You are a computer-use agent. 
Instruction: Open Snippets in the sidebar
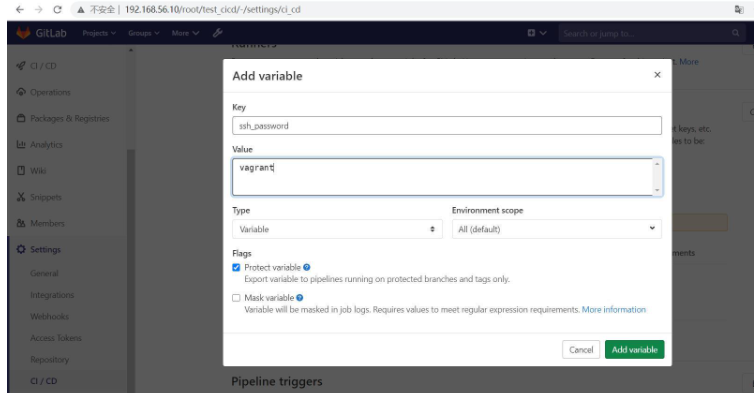tap(46, 197)
